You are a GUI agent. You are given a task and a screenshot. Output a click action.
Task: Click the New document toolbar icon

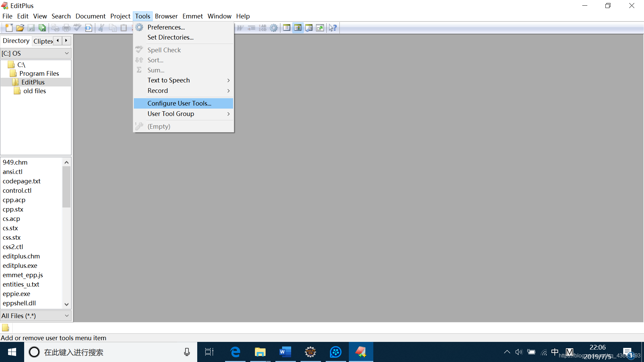pos(9,28)
